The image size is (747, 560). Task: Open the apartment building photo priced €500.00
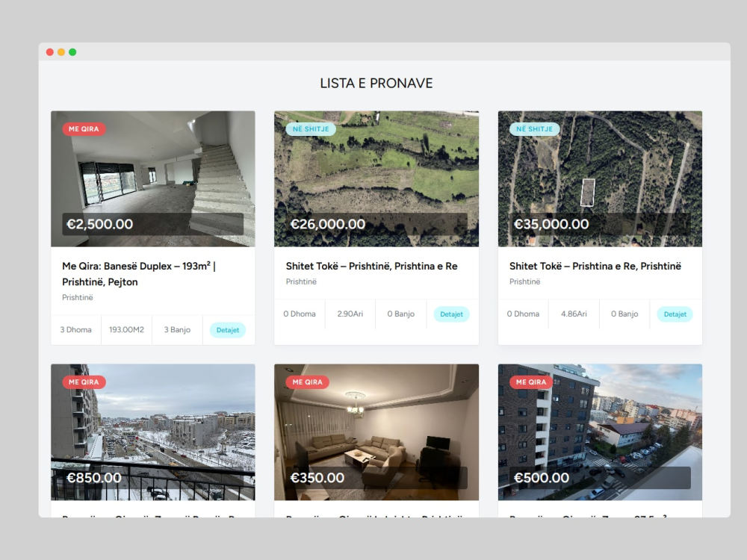tap(600, 432)
